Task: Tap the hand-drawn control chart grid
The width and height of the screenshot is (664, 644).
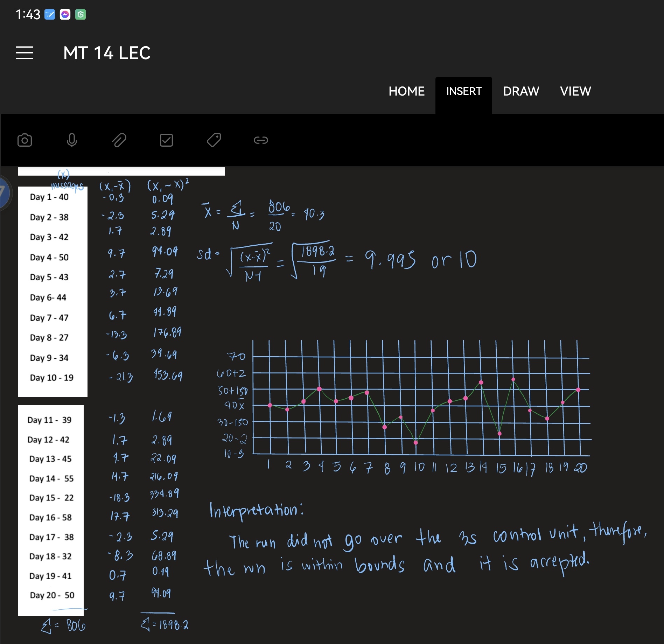Action: 420,399
